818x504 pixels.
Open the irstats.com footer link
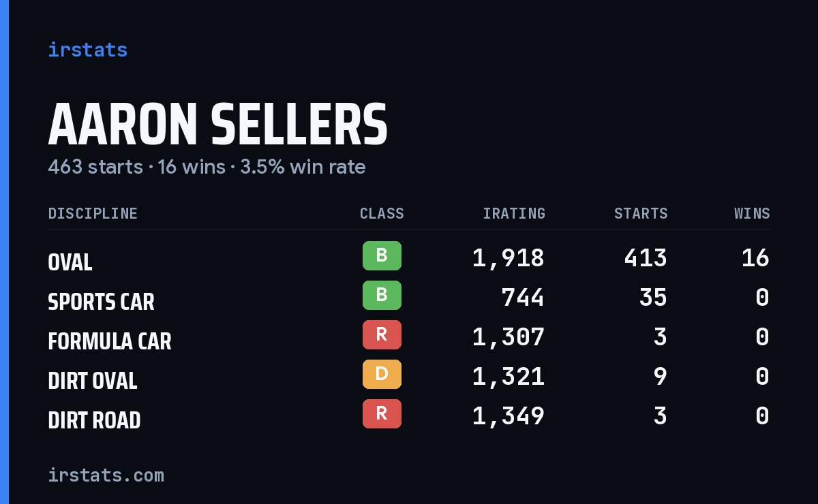tap(106, 475)
